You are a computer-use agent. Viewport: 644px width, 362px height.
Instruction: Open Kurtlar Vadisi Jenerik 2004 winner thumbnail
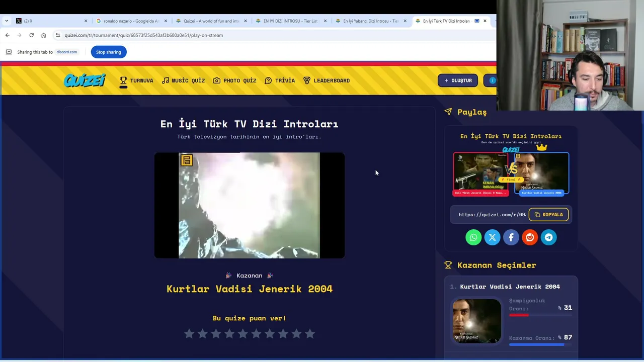click(x=476, y=321)
